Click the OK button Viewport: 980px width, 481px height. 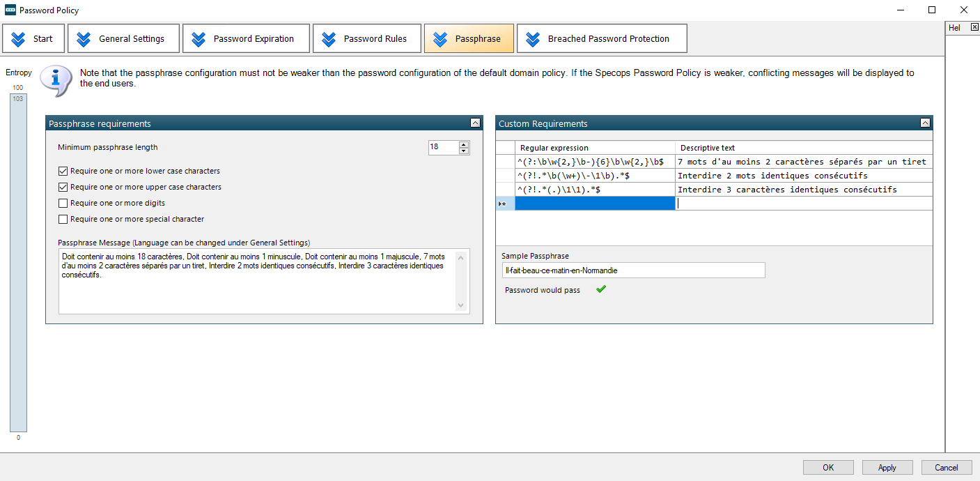tap(828, 468)
